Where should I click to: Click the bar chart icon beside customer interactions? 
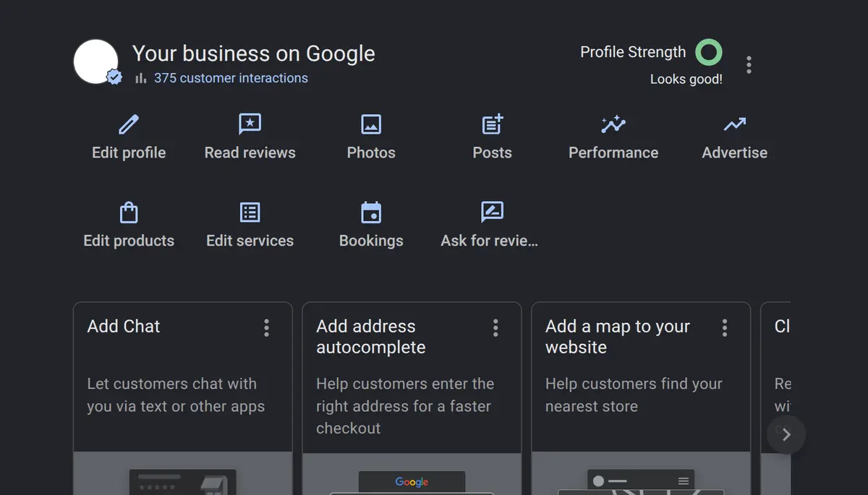pyautogui.click(x=141, y=78)
